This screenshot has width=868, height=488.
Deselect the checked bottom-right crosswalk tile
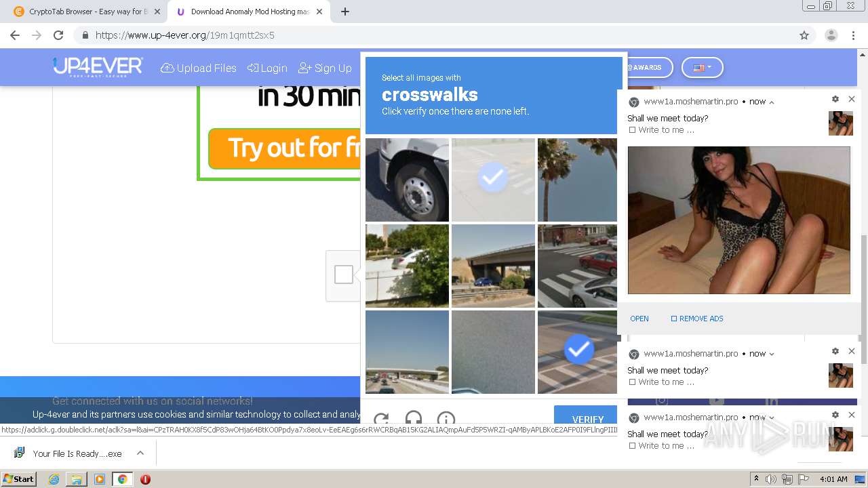577,352
